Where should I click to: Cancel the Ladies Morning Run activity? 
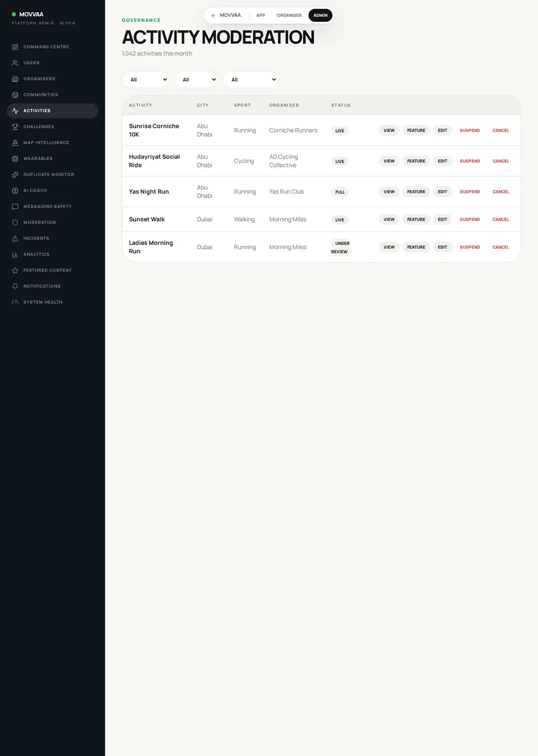point(500,247)
